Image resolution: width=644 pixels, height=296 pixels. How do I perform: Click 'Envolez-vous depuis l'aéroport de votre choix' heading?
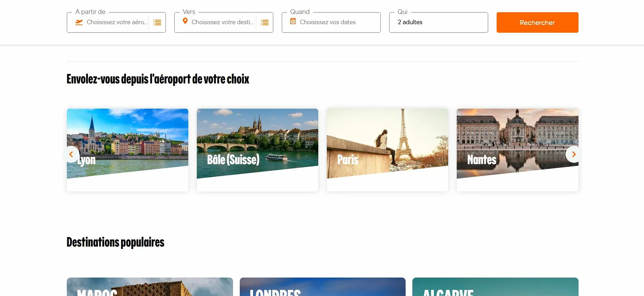pos(158,79)
